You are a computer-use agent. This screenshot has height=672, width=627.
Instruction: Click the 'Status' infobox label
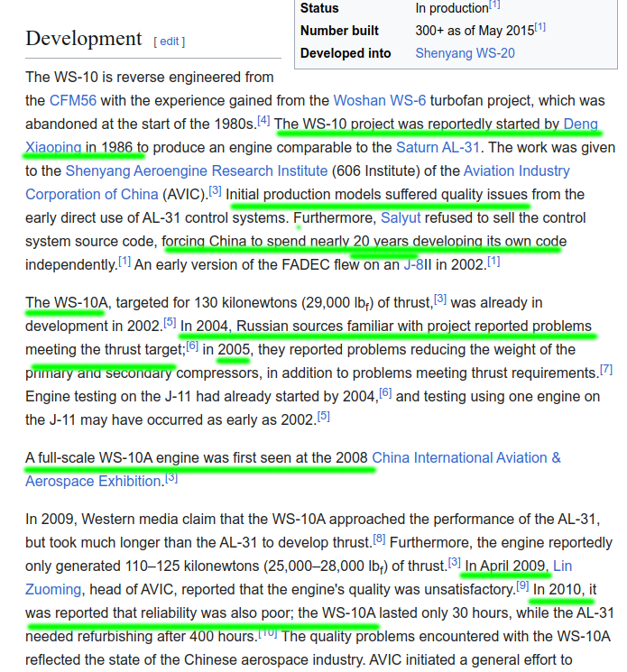tap(319, 9)
